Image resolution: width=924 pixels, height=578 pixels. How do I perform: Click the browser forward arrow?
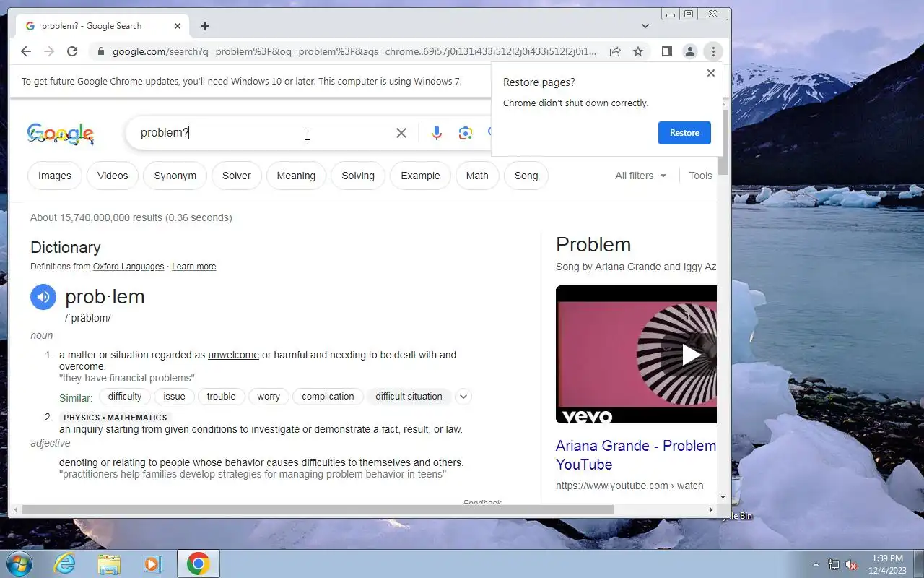pyautogui.click(x=48, y=51)
